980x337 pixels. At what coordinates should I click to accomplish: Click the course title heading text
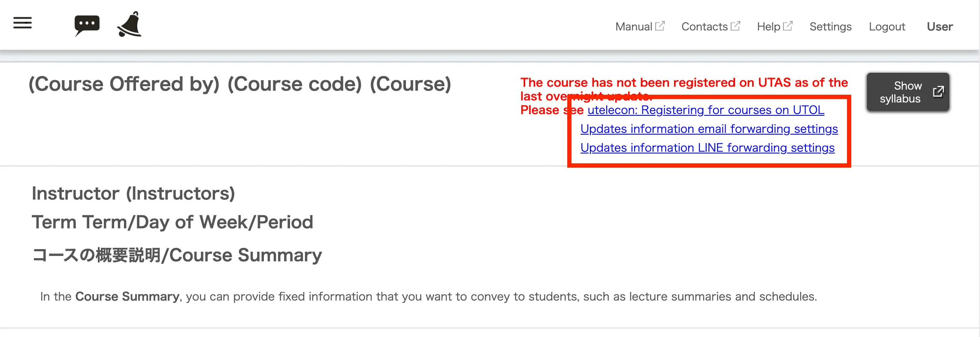(239, 84)
